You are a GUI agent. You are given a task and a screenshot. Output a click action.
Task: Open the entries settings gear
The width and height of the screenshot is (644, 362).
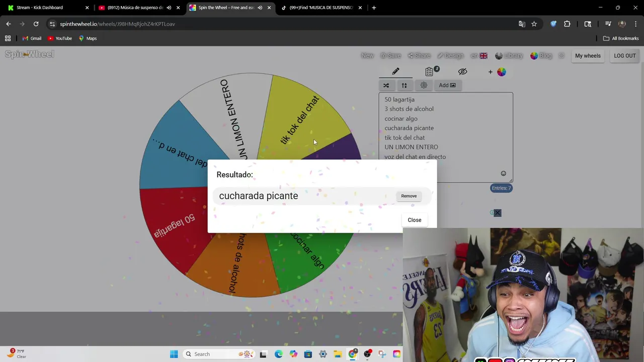coord(424,85)
